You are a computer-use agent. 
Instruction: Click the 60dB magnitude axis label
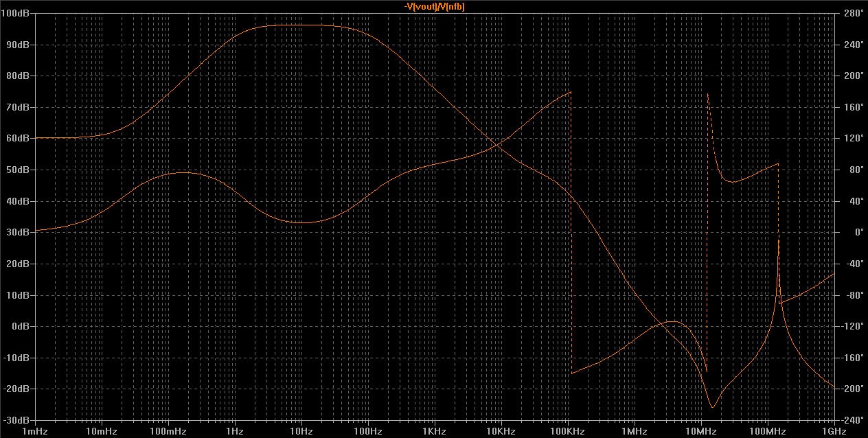click(x=17, y=138)
